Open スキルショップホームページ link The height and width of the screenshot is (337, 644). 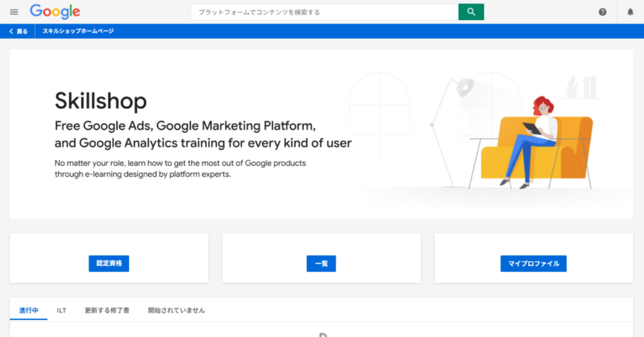[x=78, y=31]
